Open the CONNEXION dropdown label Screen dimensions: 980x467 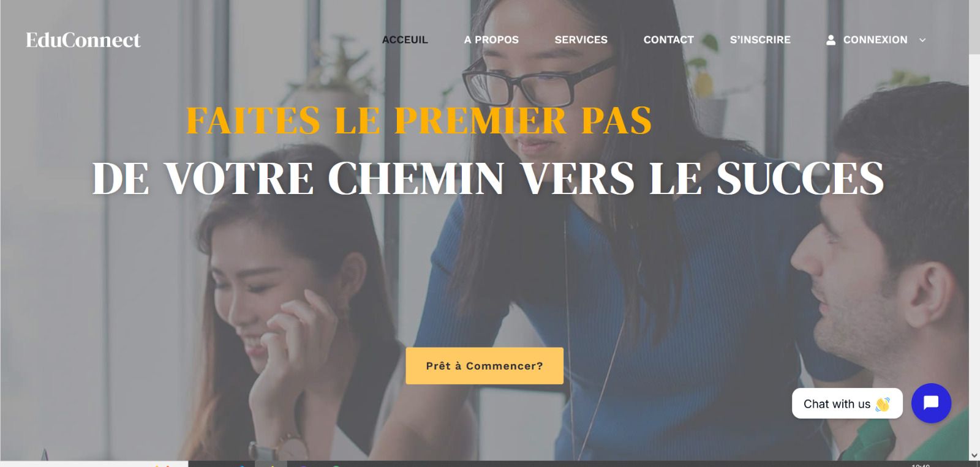[x=875, y=40]
